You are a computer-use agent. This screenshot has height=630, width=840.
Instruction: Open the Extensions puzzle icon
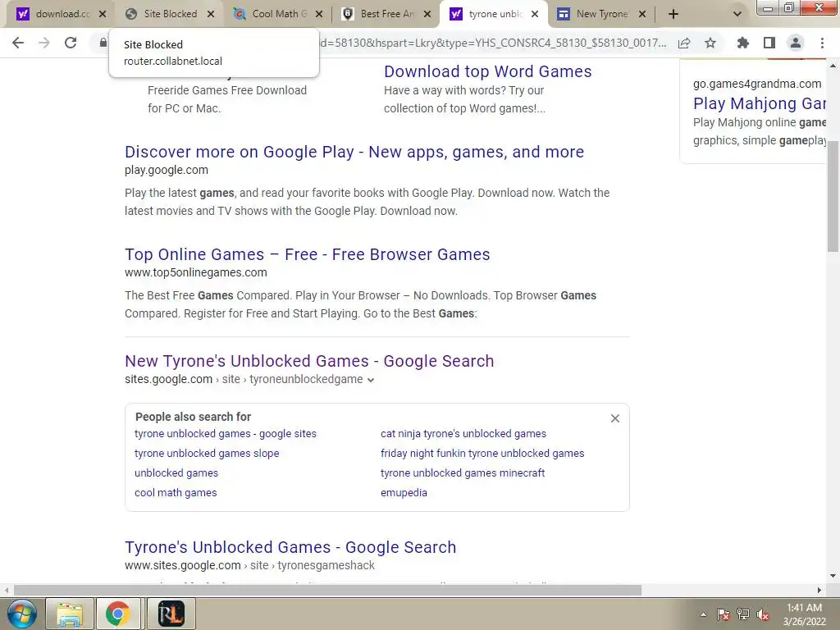743,43
